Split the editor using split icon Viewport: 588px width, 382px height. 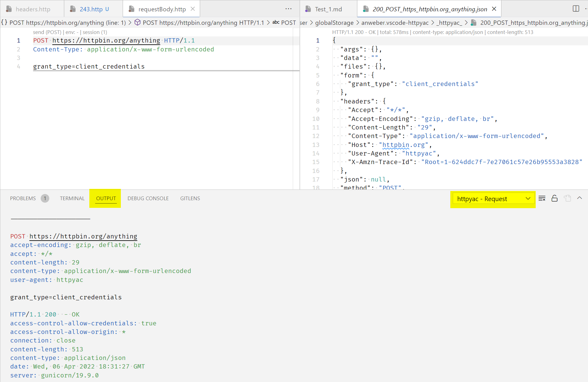coord(576,9)
